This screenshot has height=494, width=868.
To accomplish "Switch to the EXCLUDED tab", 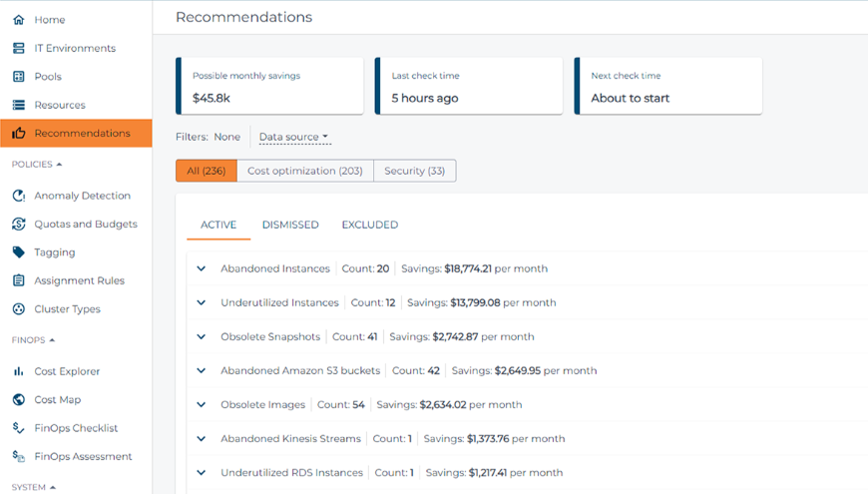I will (369, 225).
